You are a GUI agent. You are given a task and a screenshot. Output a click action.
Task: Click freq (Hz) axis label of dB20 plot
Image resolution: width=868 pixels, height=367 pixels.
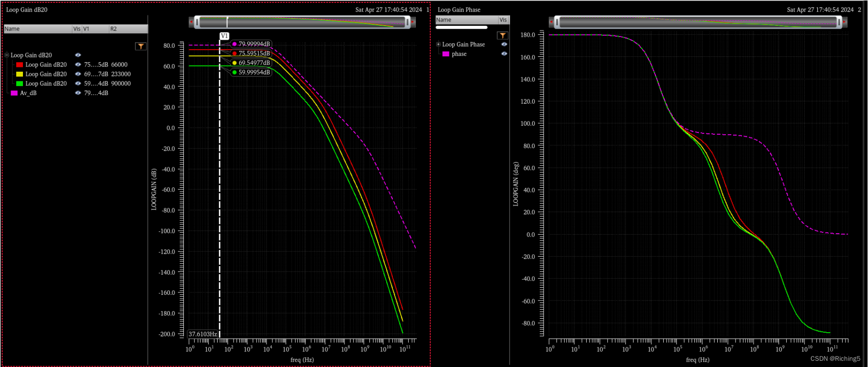coord(302,359)
